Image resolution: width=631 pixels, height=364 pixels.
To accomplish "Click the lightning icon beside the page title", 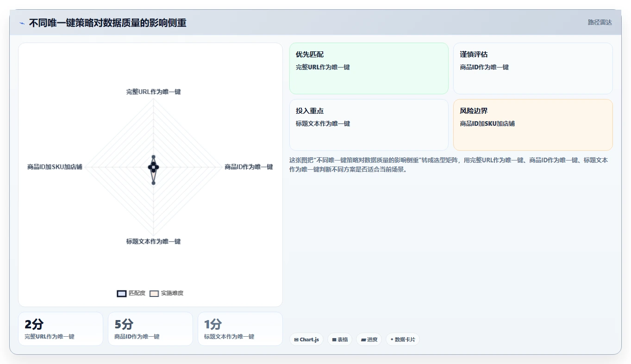I will coord(22,23).
